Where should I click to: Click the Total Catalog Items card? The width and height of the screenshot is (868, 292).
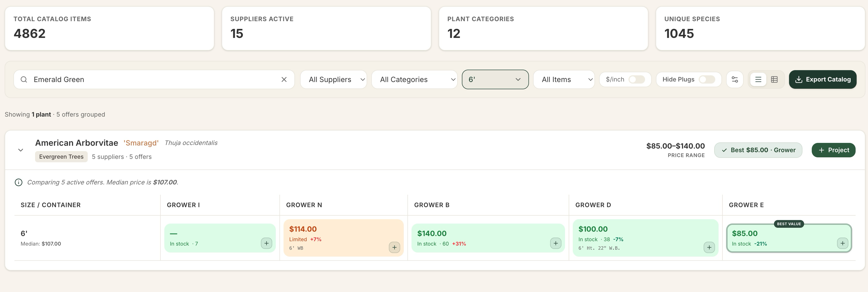point(109,29)
